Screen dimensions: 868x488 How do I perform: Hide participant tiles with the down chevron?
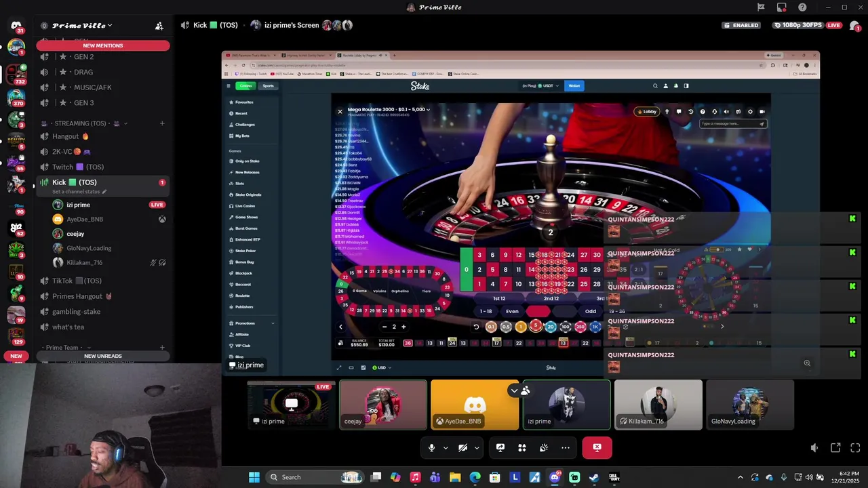tap(514, 390)
